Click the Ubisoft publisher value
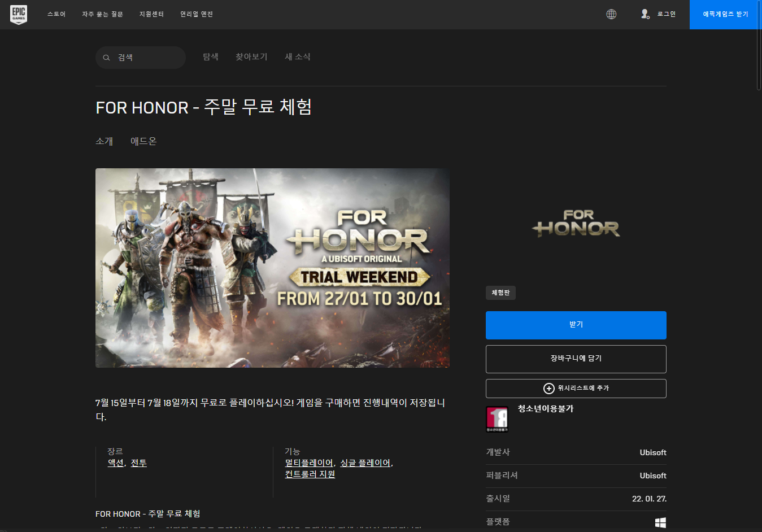Image resolution: width=762 pixels, height=532 pixels. [x=653, y=476]
